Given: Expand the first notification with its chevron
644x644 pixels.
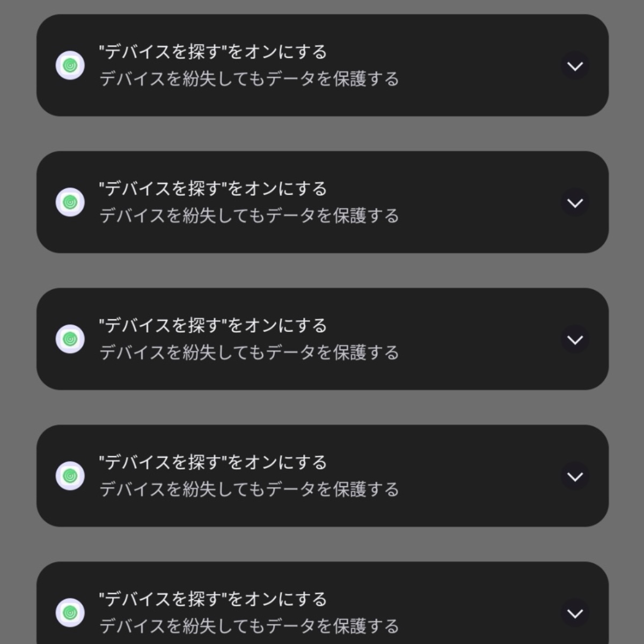Looking at the screenshot, I should pyautogui.click(x=575, y=66).
